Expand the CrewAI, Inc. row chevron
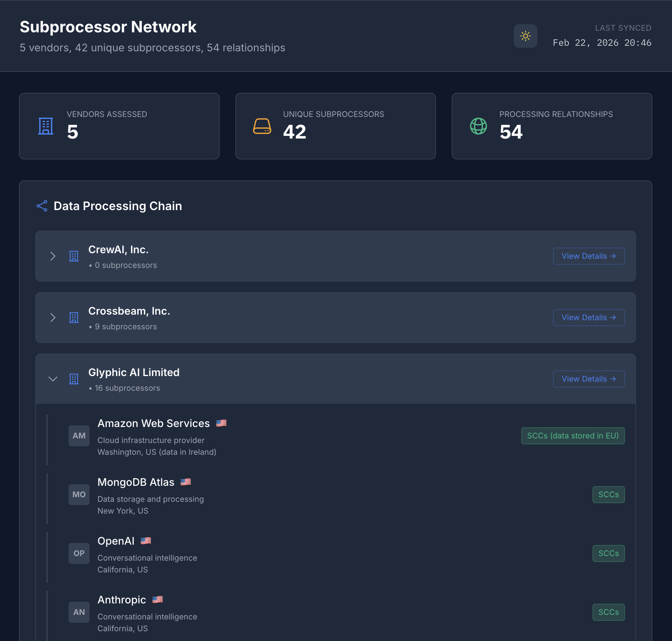 (x=53, y=256)
